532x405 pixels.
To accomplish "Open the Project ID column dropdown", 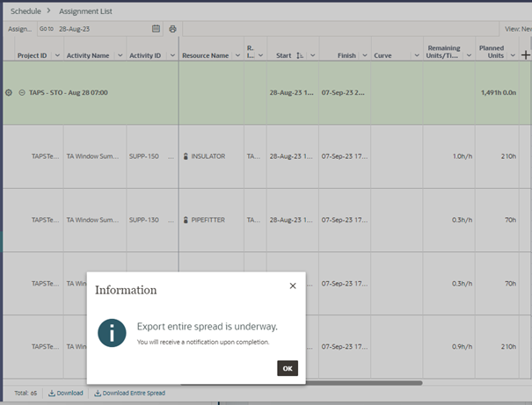I will point(57,55).
